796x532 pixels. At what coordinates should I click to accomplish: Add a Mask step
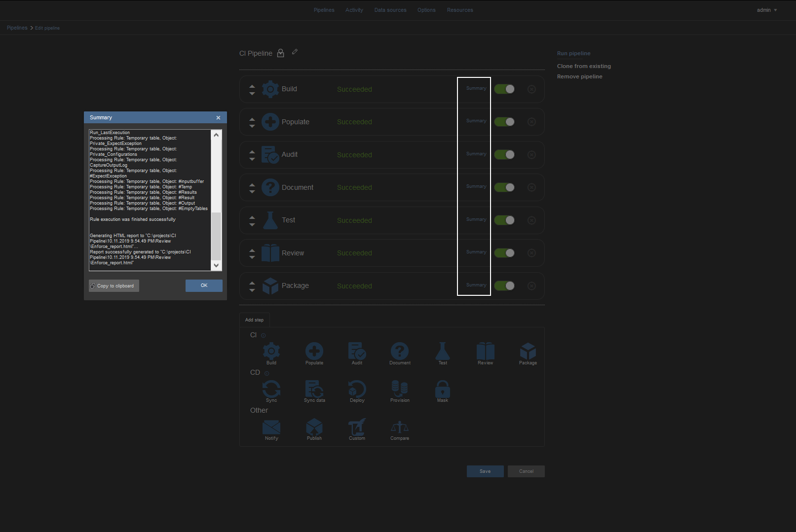click(x=443, y=389)
